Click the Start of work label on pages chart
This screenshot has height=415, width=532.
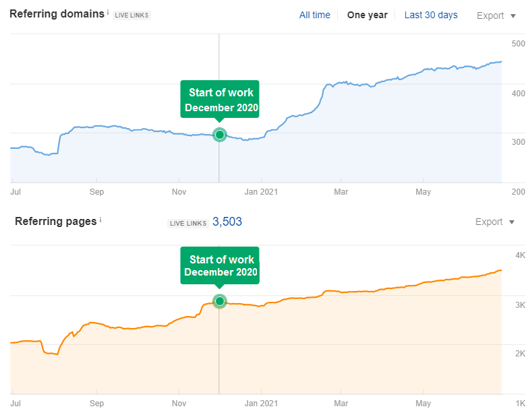tap(221, 265)
